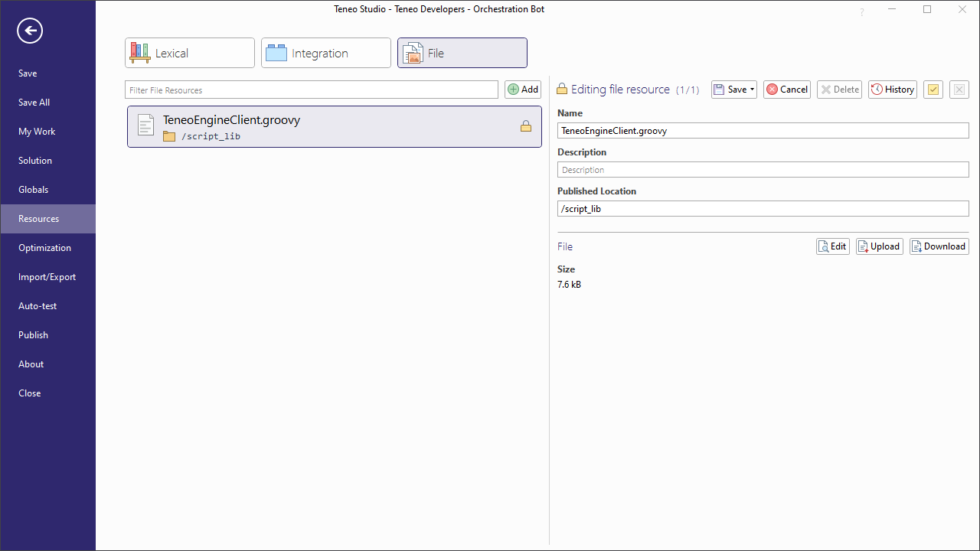
Task: Open Solution in the sidebar
Action: 47,161
